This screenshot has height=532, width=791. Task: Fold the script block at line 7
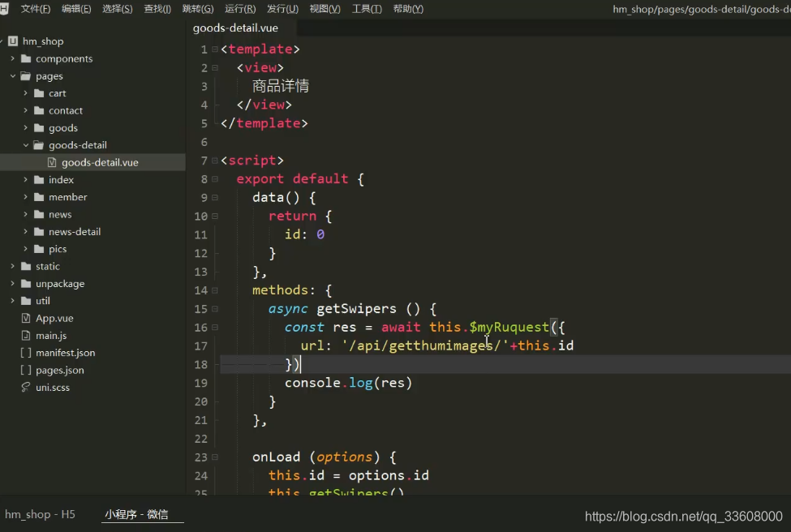click(215, 161)
